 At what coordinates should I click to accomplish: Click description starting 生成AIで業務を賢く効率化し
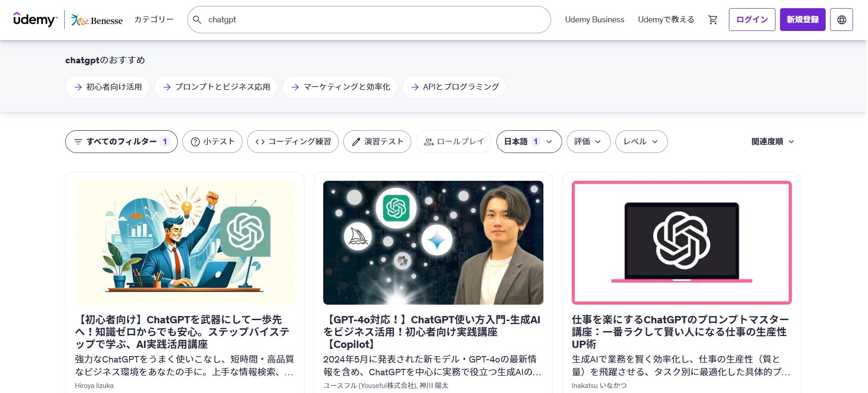tap(681, 366)
